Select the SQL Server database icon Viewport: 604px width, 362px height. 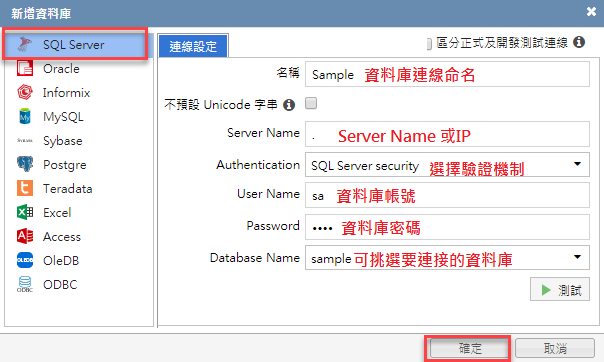click(25, 44)
